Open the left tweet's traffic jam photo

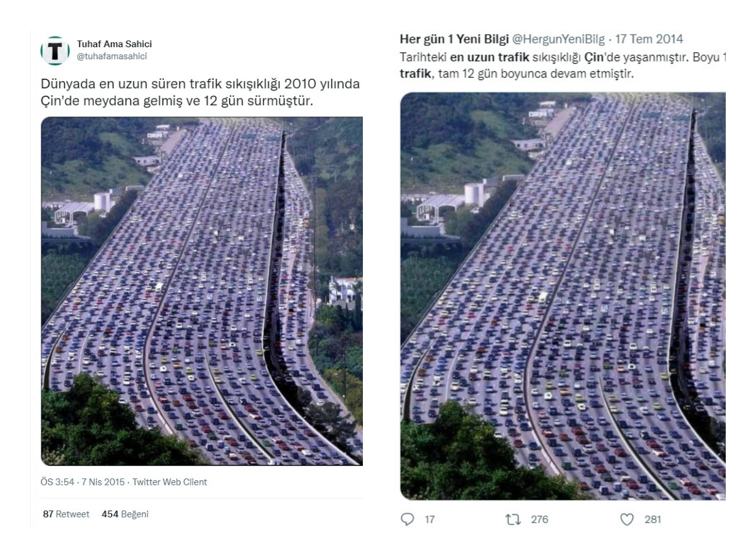(x=202, y=291)
